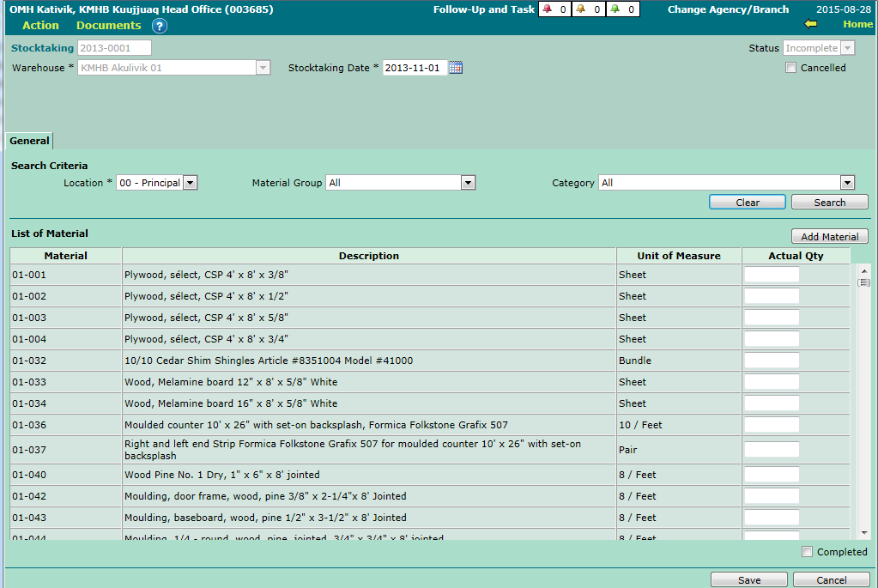
Task: Switch to the General tab
Action: [x=29, y=141]
